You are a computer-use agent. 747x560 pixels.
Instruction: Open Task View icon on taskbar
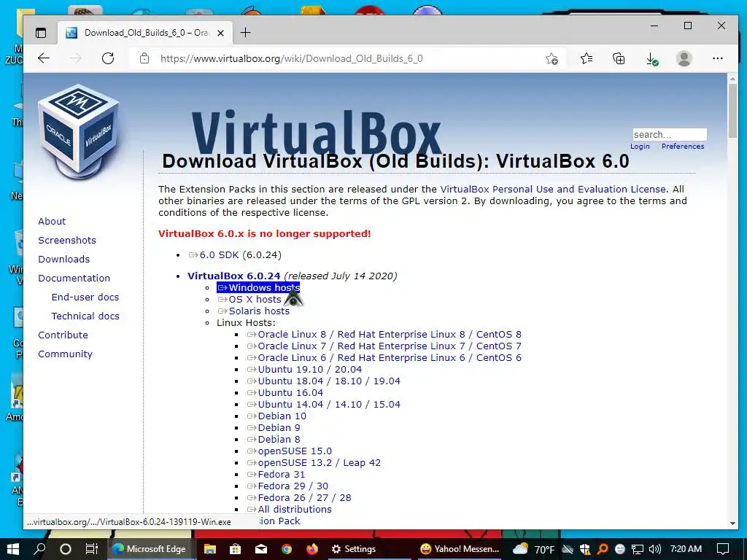coord(91,549)
